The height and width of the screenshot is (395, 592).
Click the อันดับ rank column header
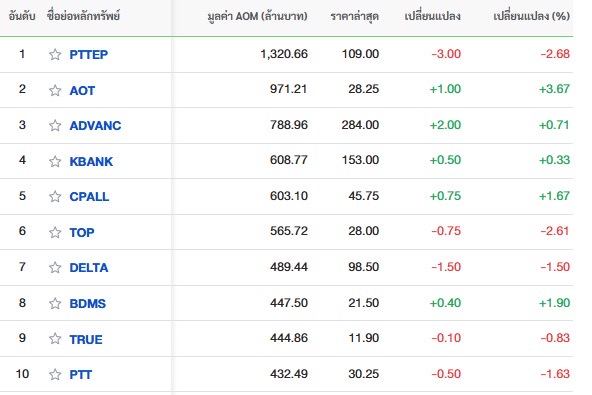22,16
